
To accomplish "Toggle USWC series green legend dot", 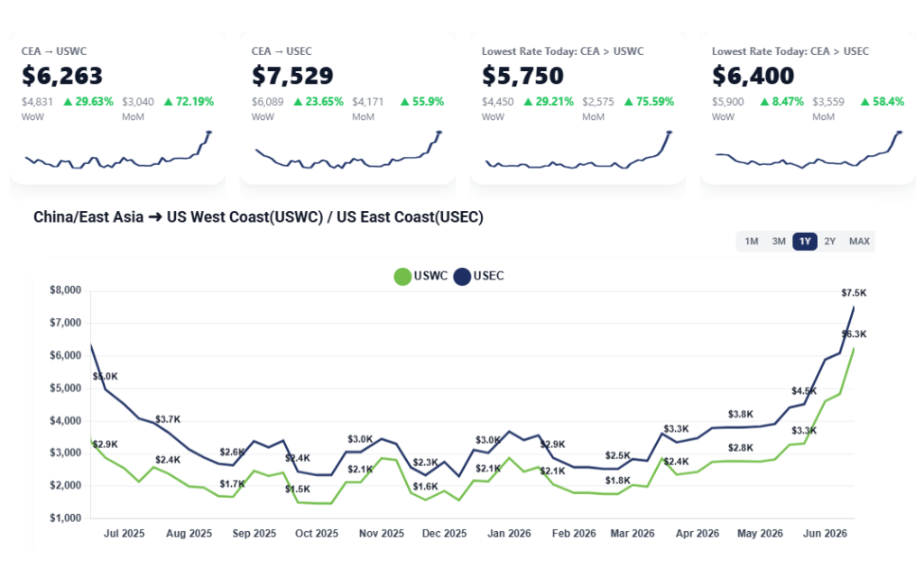I will (x=402, y=276).
